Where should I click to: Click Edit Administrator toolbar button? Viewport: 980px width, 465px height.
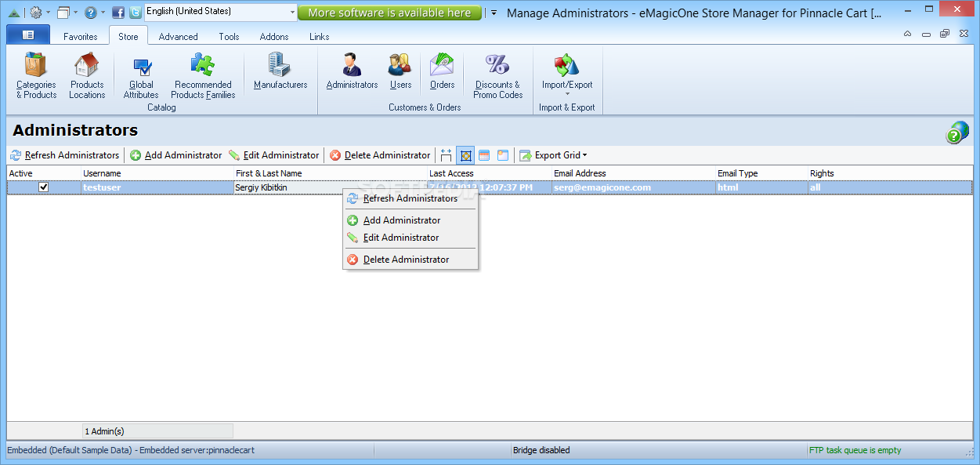(x=274, y=155)
